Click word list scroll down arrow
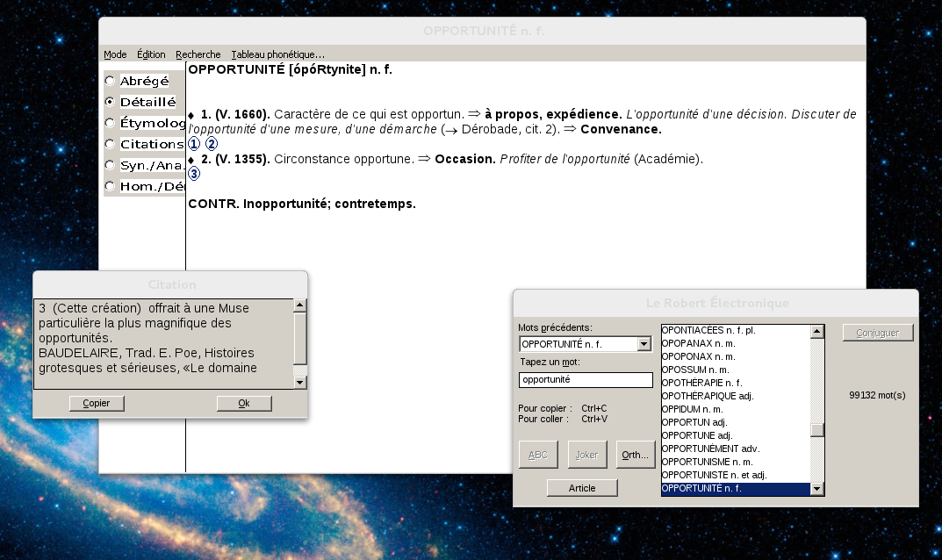This screenshot has height=560, width=942. click(x=817, y=489)
